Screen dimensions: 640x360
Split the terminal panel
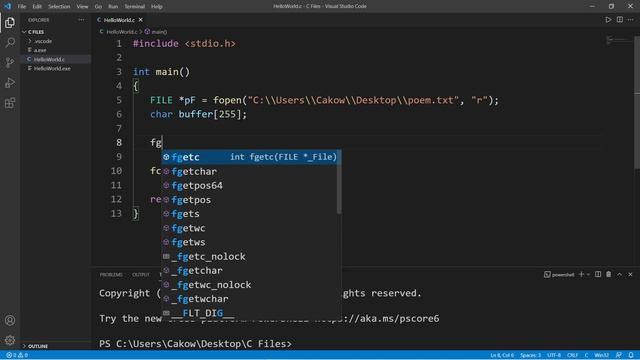[598, 275]
